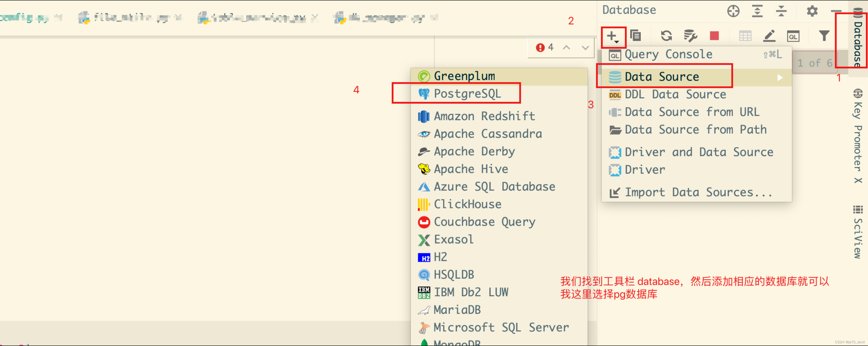Open data source properties wrench icon
The image size is (868, 346).
pyautogui.click(x=690, y=36)
